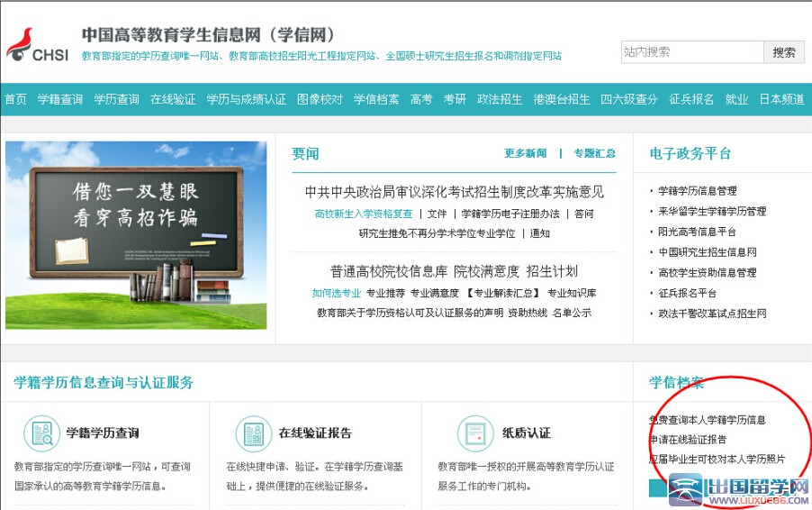Click the 纸质认证 certificate icon
The width and height of the screenshot is (812, 510).
[475, 433]
